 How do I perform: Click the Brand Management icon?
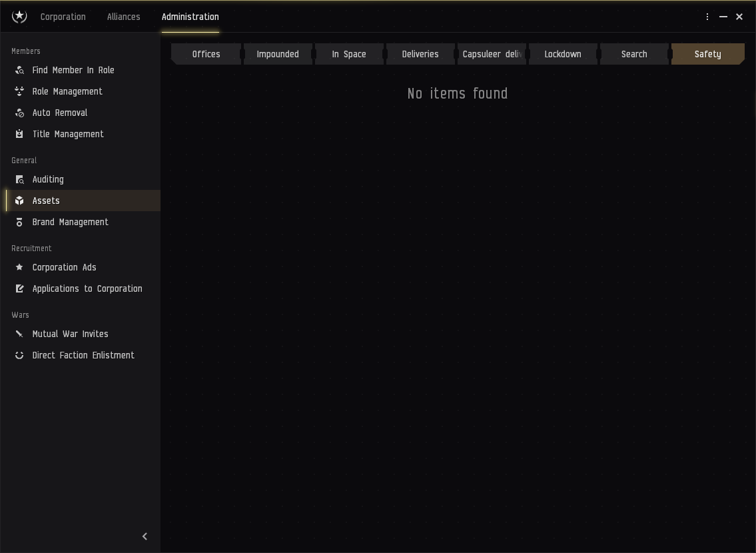click(19, 222)
